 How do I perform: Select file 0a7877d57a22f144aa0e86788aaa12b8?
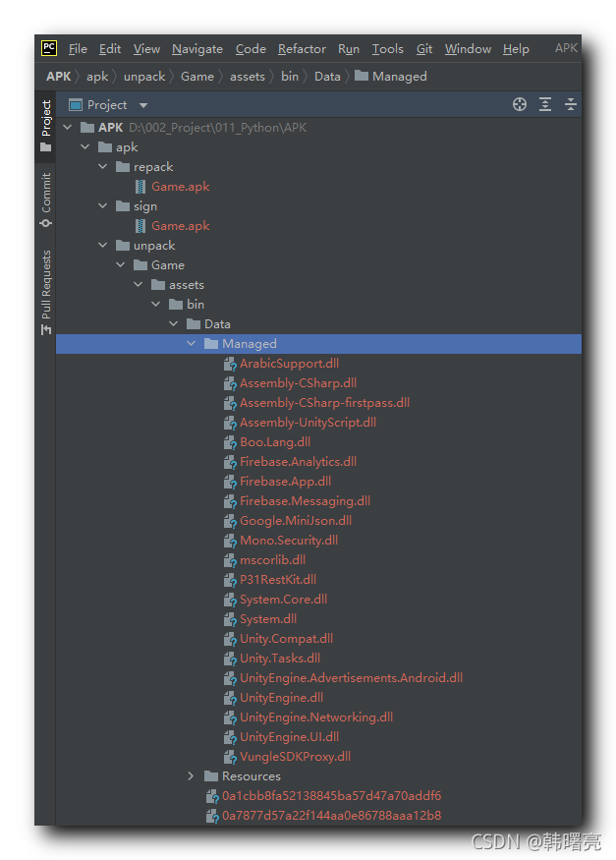click(331, 816)
